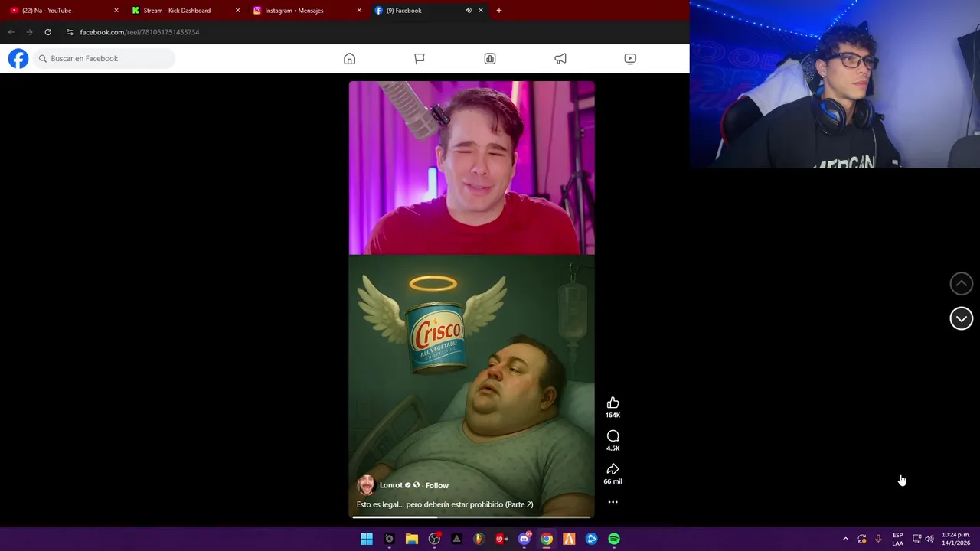The image size is (980, 551).
Task: Go to the previous reel (up arrow)
Action: pyautogui.click(x=961, y=283)
